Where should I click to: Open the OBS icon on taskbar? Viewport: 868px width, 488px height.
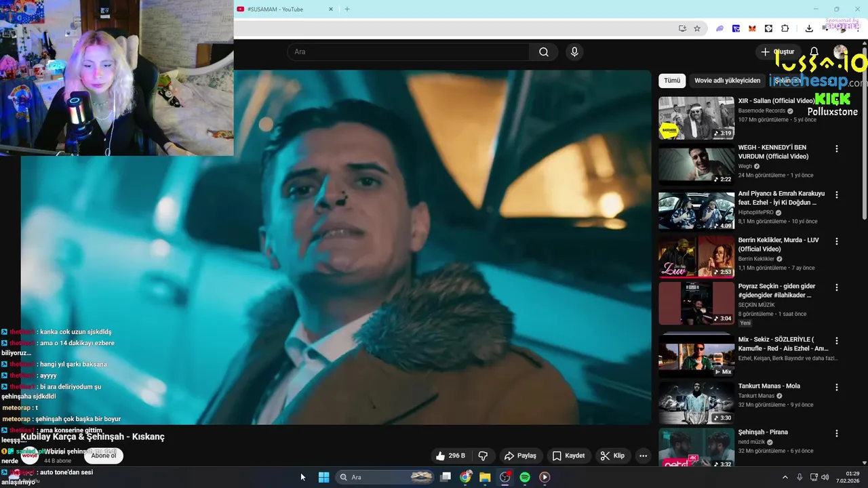click(505, 477)
